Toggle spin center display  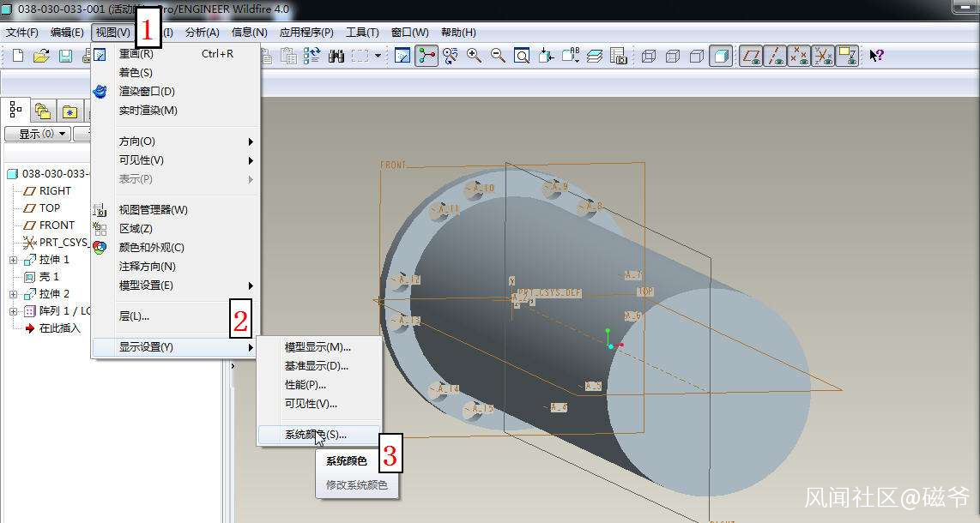pyautogui.click(x=426, y=56)
